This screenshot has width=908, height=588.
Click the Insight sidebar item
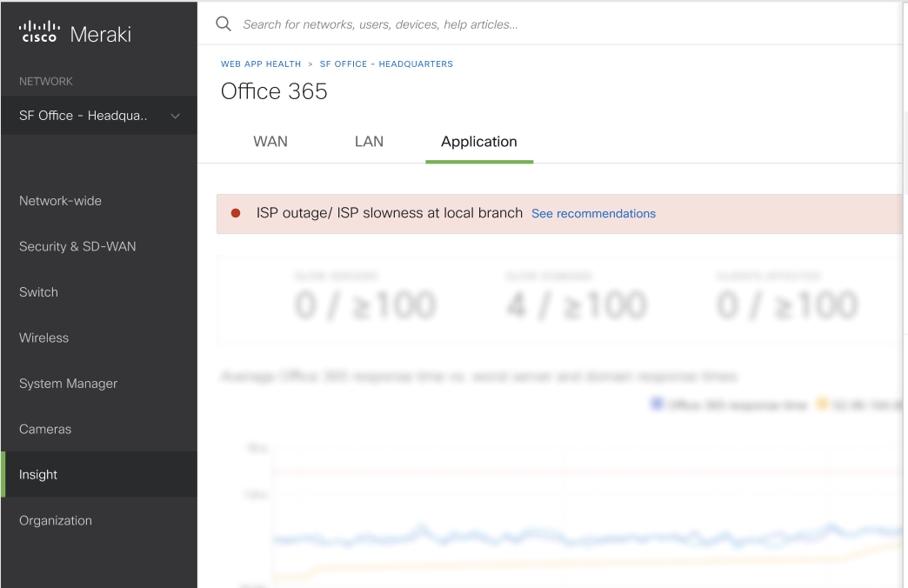99,474
